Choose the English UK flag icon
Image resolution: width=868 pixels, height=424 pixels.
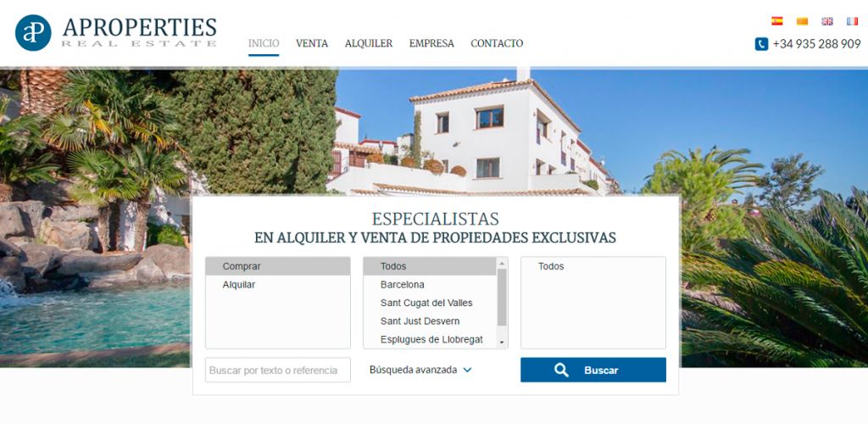click(827, 21)
